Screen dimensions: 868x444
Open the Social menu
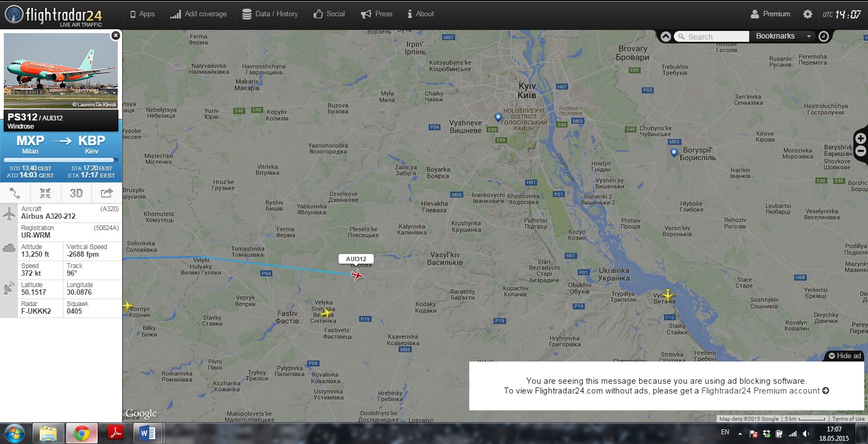pyautogui.click(x=329, y=14)
